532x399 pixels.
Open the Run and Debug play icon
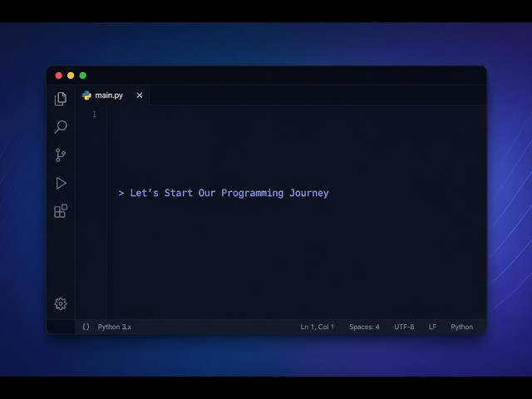[61, 183]
